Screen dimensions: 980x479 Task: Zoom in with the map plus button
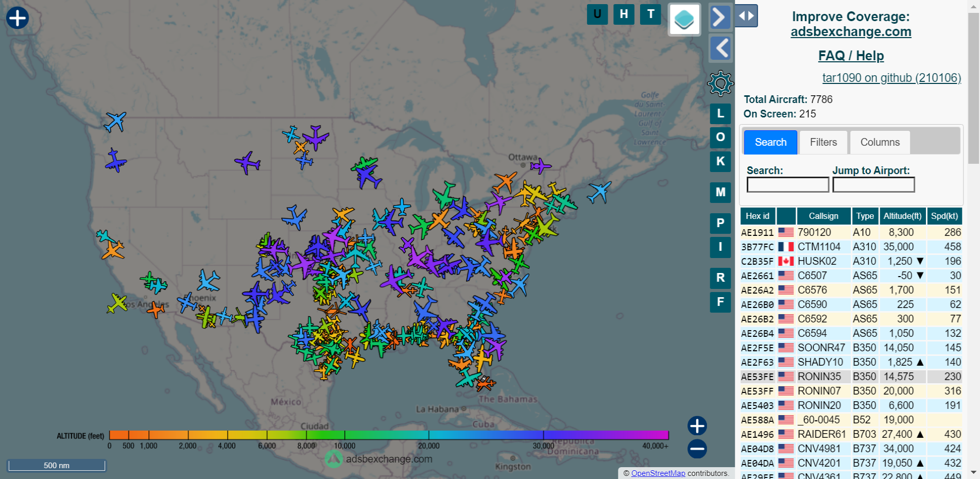point(697,426)
